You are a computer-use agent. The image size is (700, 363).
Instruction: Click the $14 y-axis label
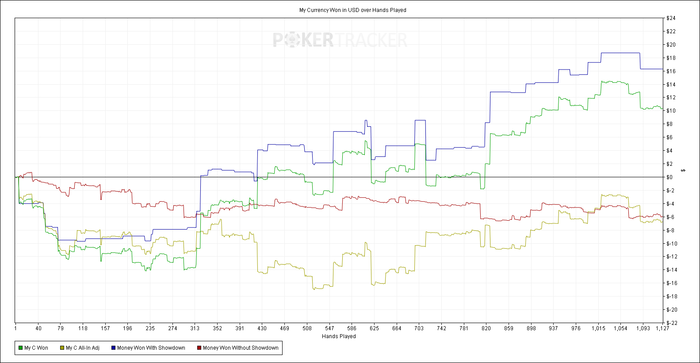tap(671, 84)
